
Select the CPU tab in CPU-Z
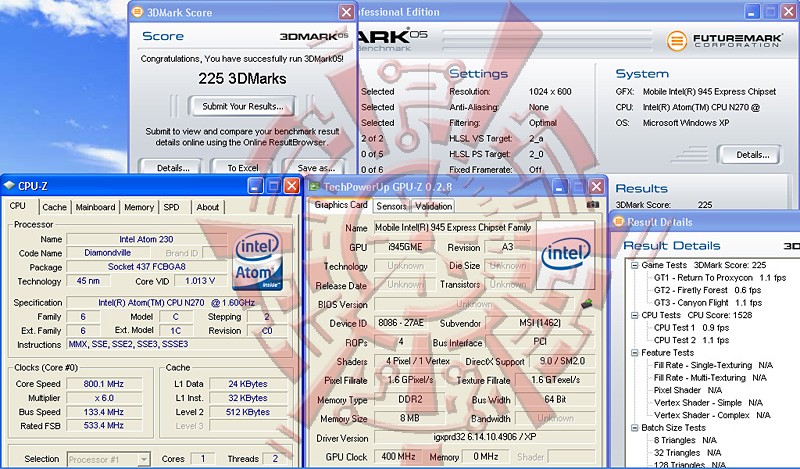click(x=18, y=206)
